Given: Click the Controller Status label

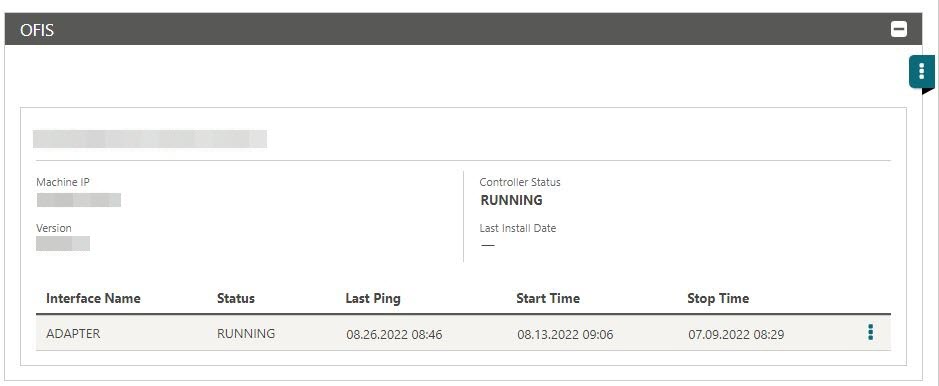Looking at the screenshot, I should [520, 182].
